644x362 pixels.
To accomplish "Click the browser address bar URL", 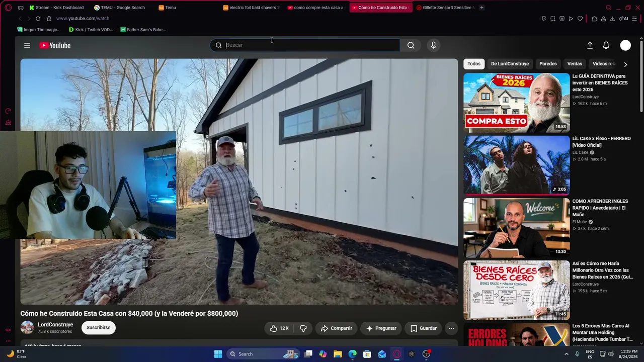I will 83,19.
